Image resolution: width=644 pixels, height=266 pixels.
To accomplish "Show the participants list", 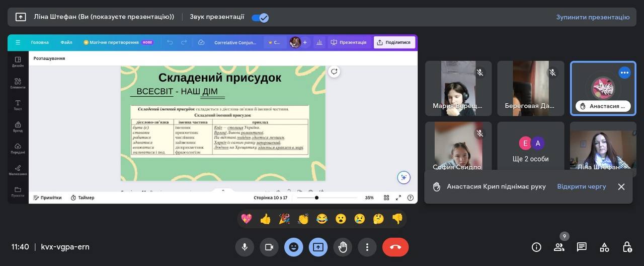I will [x=559, y=247].
